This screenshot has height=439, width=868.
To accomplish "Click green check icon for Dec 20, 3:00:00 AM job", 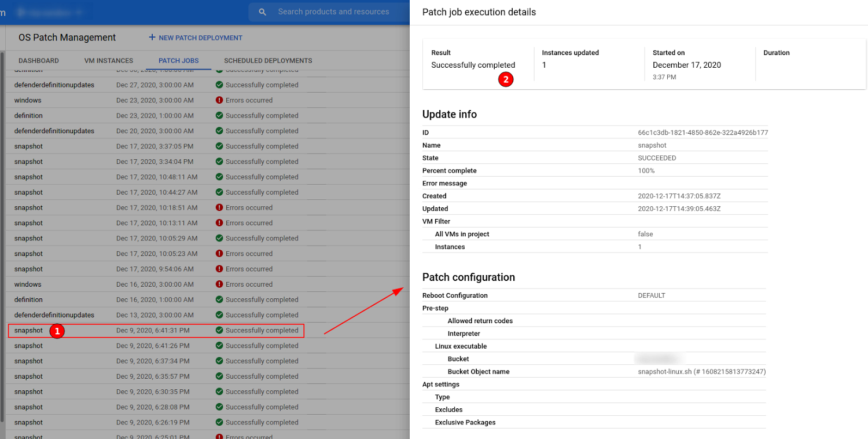I will (x=219, y=131).
